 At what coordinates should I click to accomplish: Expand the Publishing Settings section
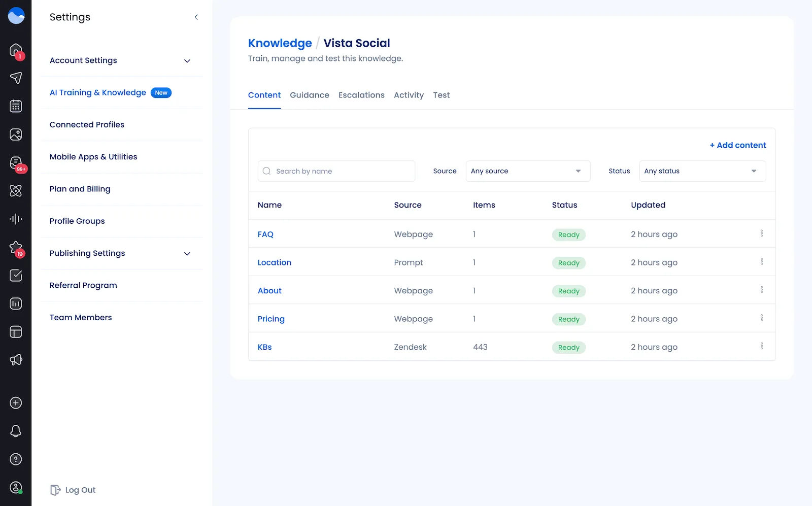pyautogui.click(x=187, y=254)
